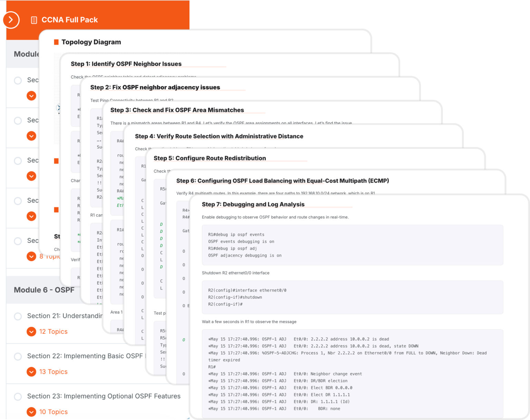This screenshot has height=420, width=530.
Task: Expand the 10 Topics chevron under Section 23
Action: (x=31, y=412)
